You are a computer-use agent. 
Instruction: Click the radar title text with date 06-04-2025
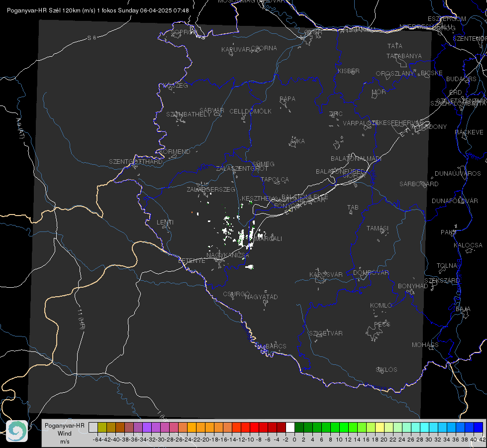click(x=98, y=10)
